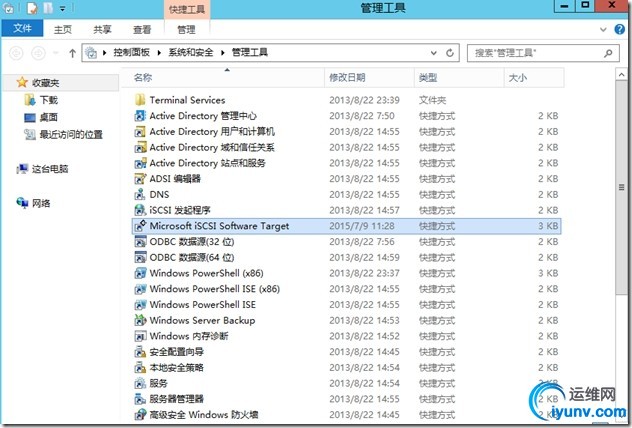Open the quick access toolbar dropdown
Image resolution: width=632 pixels, height=428 pixels.
pyautogui.click(x=62, y=8)
